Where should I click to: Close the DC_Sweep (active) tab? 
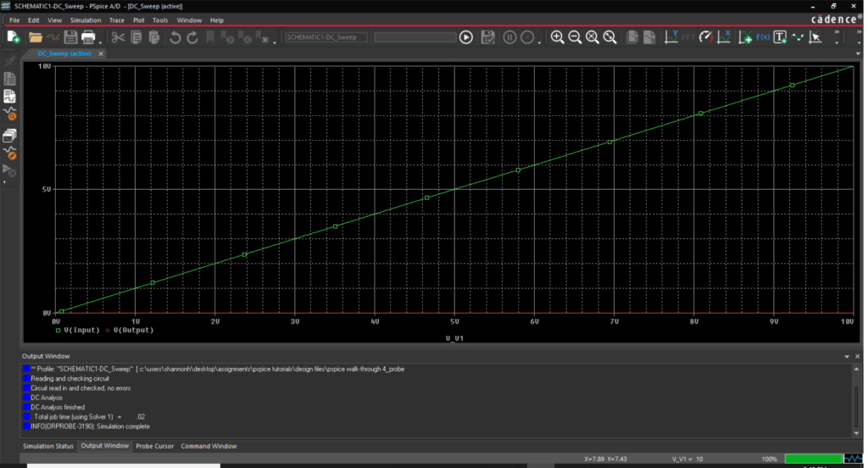(x=101, y=53)
